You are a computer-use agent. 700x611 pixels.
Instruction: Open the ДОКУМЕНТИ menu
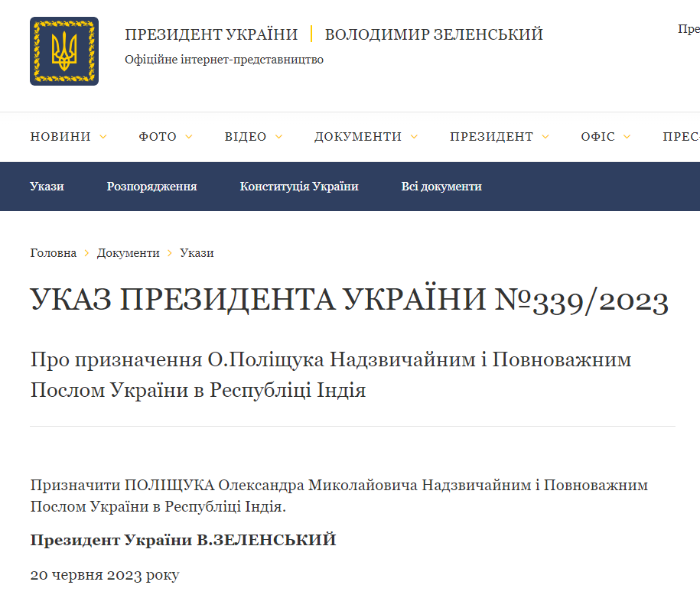(358, 137)
